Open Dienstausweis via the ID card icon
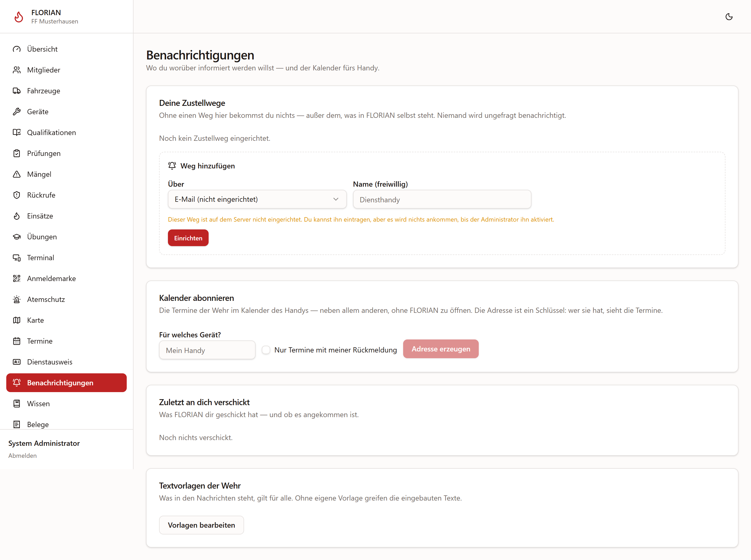 click(x=17, y=362)
